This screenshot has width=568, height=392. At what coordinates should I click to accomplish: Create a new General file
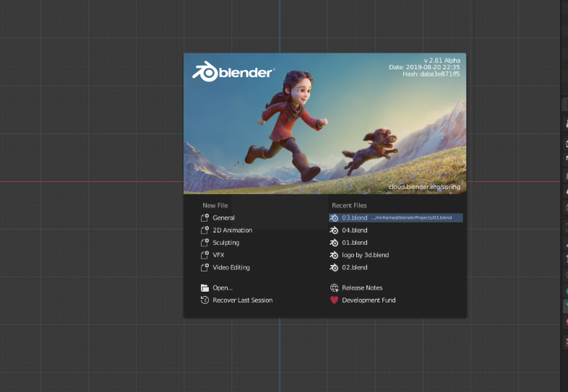tap(218, 218)
